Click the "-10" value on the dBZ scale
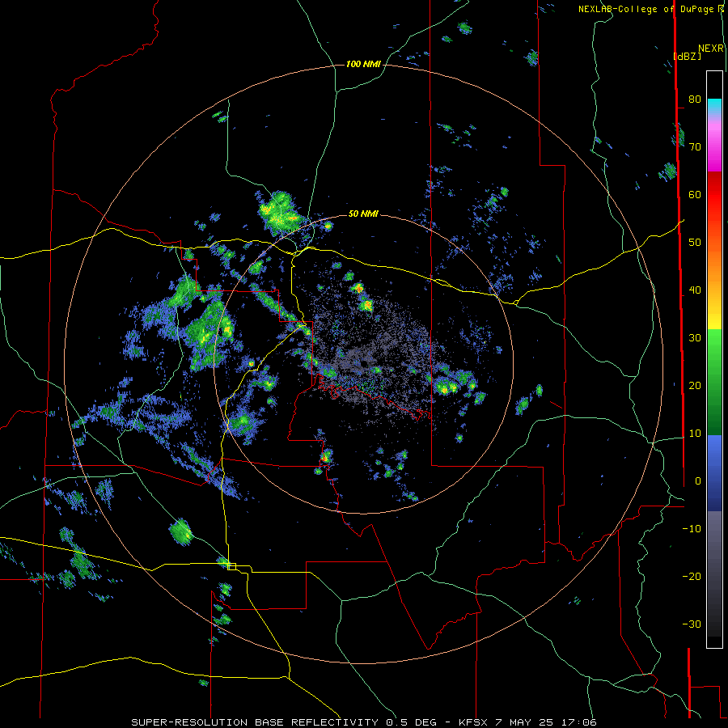This screenshot has width=728, height=728. 692,529
